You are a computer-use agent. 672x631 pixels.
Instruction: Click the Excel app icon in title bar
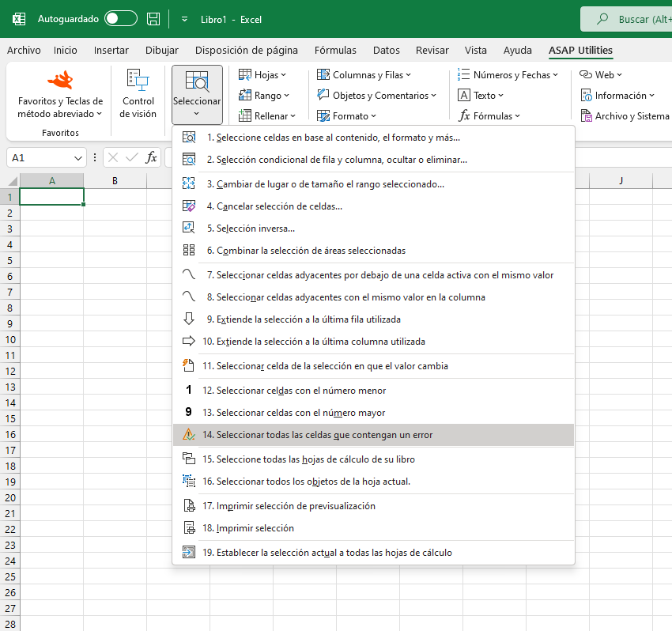[19, 19]
